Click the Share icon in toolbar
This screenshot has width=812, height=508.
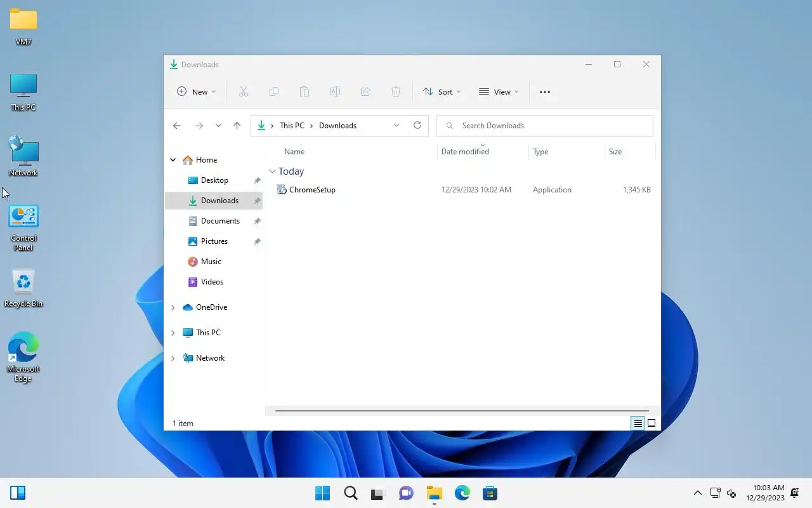coord(365,91)
